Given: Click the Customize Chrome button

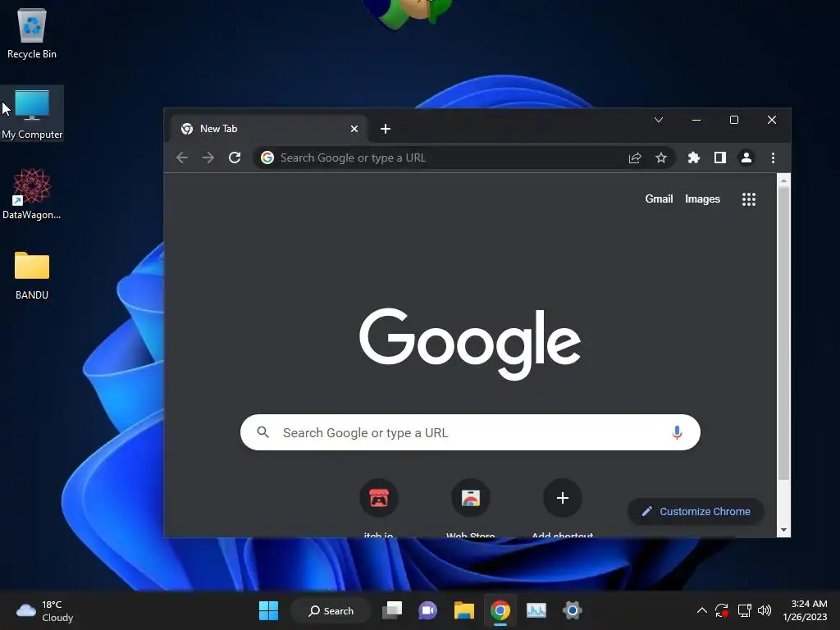Looking at the screenshot, I should click(696, 512).
